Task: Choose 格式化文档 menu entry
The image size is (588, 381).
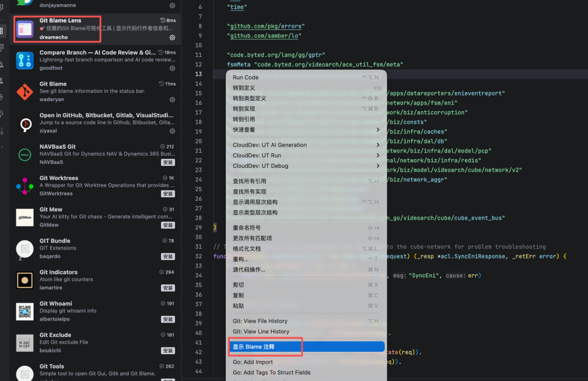Action: pos(307,249)
